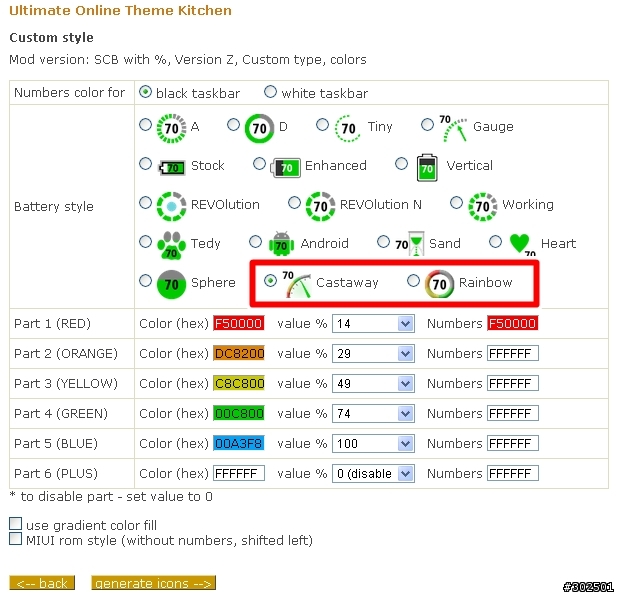The image size is (620, 595).
Task: Choose the Stock style radio button
Action: (x=146, y=163)
